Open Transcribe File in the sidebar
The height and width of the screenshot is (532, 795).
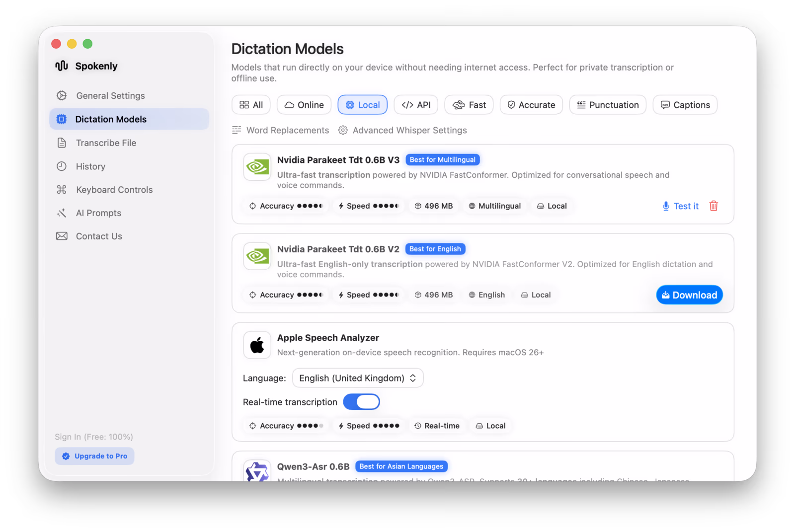pos(129,143)
